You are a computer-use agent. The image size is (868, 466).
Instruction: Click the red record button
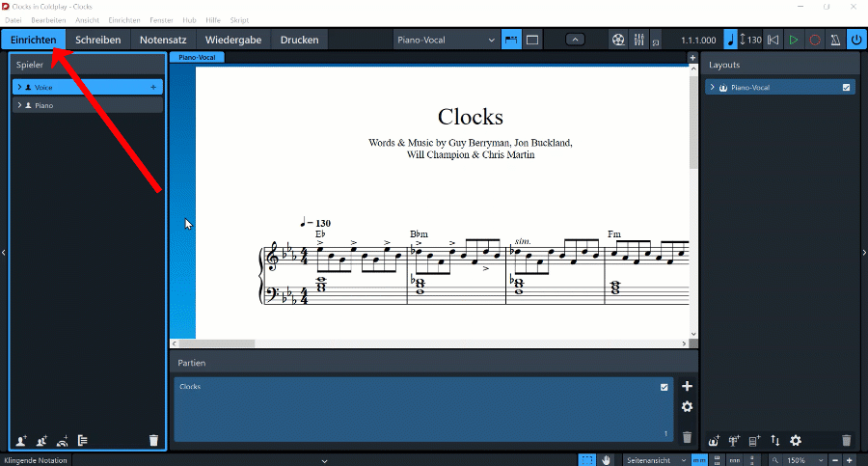pos(814,40)
